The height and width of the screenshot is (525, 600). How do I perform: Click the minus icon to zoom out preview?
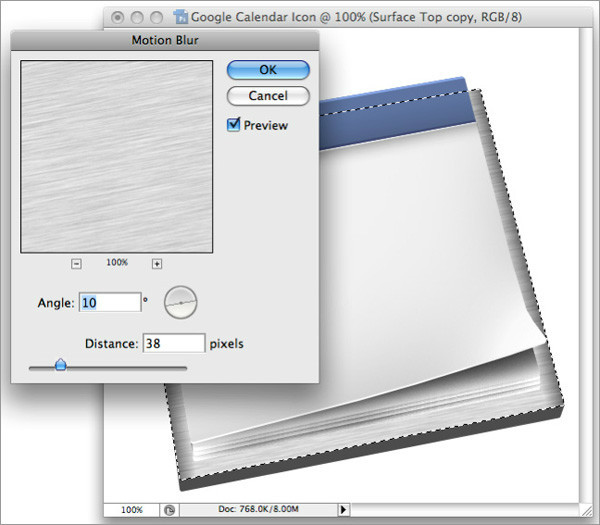point(76,263)
